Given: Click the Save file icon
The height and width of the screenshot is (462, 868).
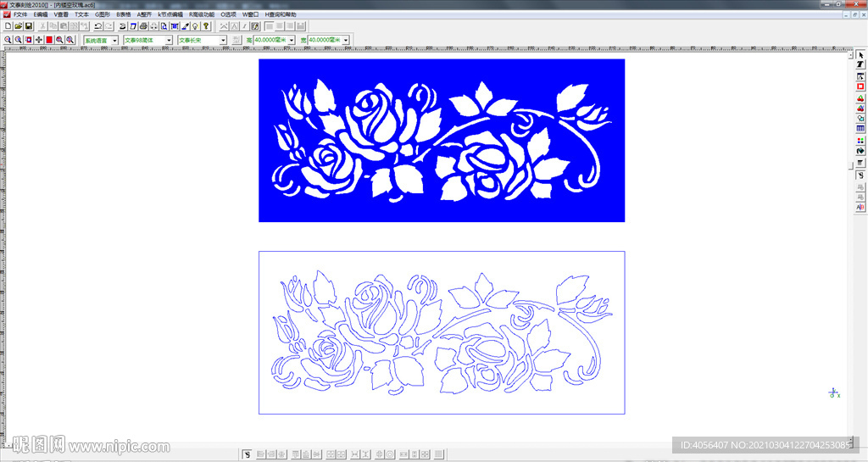Looking at the screenshot, I should pos(28,26).
